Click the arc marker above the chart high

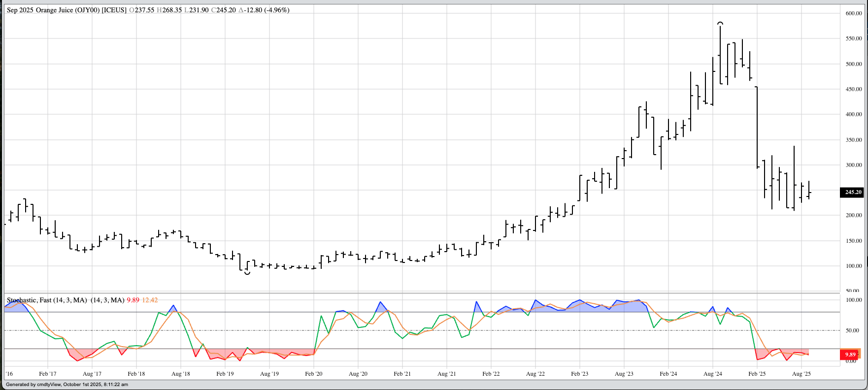tap(720, 23)
